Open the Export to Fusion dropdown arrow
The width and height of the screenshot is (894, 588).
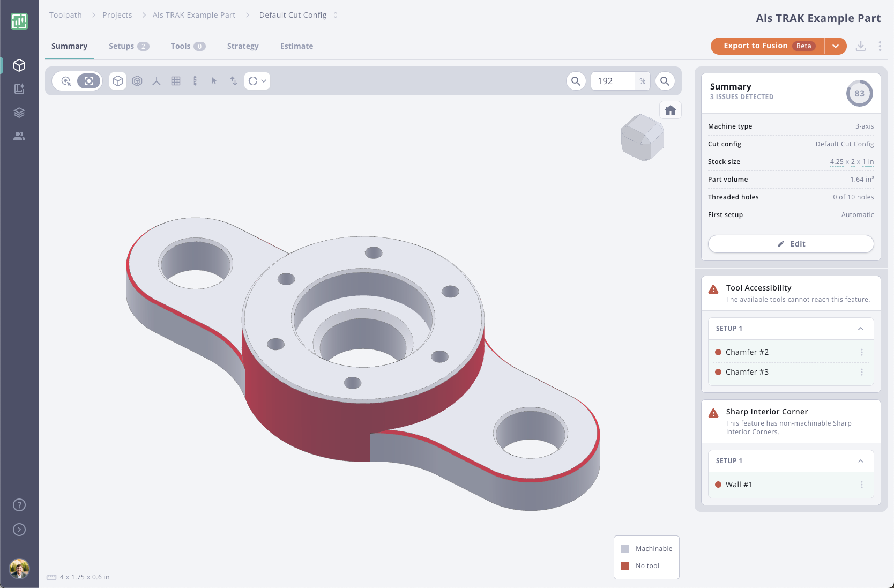(836, 46)
